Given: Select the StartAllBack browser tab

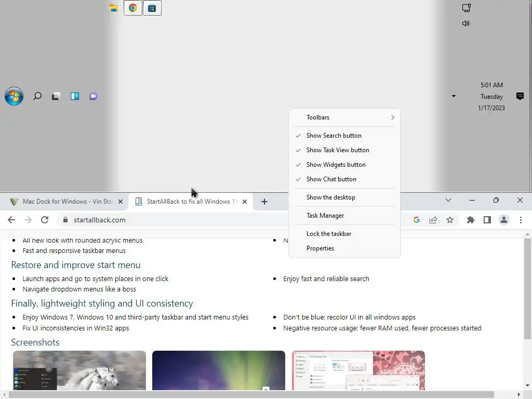Looking at the screenshot, I should point(191,202).
